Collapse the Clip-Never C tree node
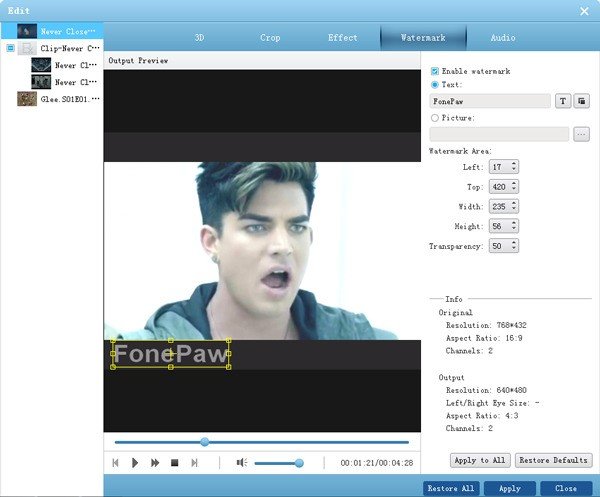 coord(10,48)
